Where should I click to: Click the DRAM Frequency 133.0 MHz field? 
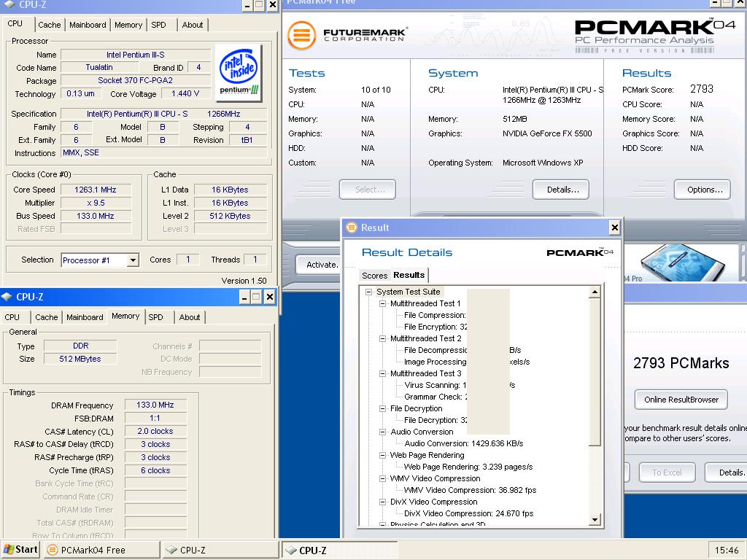point(155,405)
